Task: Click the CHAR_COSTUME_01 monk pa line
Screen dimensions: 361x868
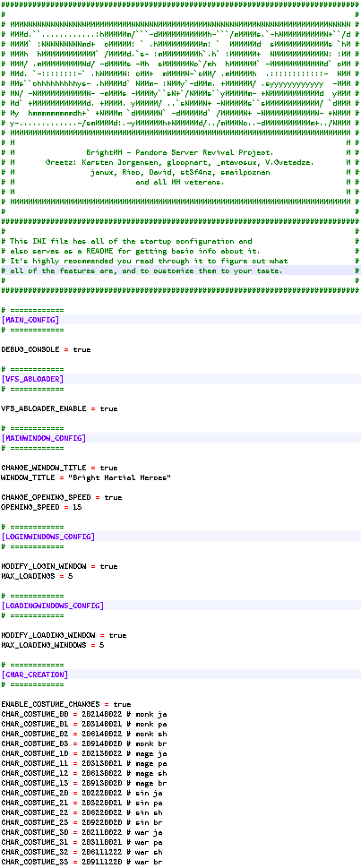Action: coord(83,724)
